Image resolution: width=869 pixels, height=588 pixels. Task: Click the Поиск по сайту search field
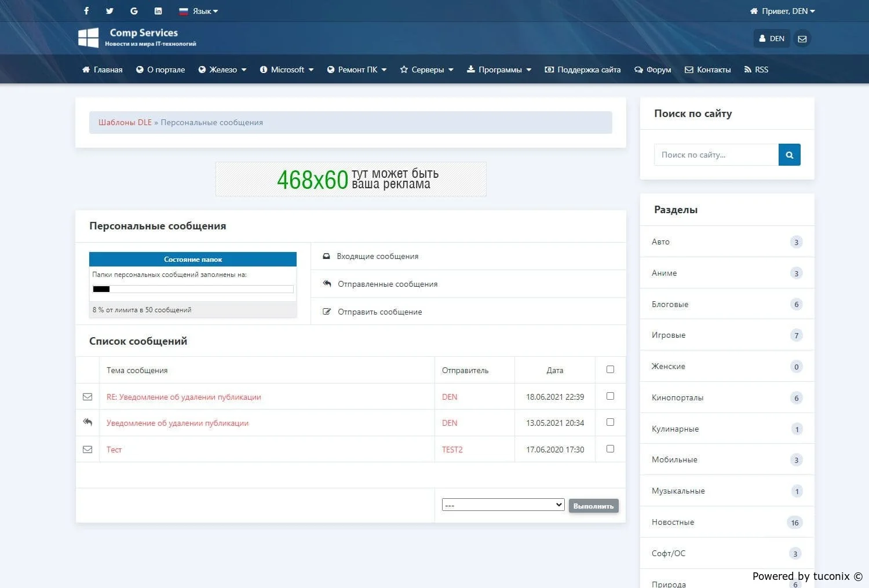[x=716, y=155]
